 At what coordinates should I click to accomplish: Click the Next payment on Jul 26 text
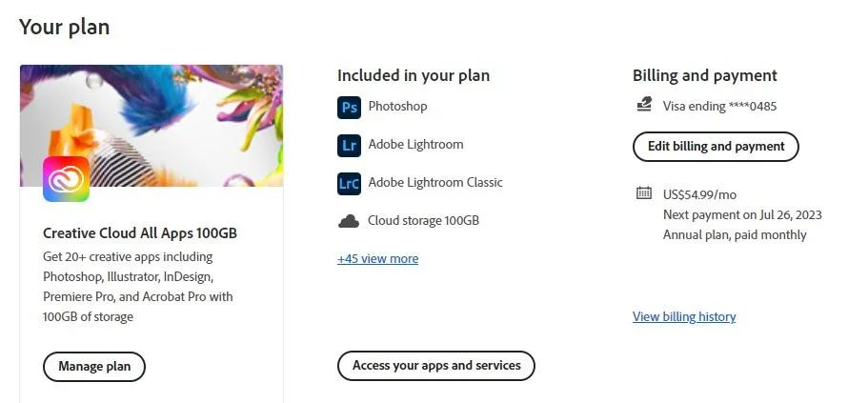742,214
